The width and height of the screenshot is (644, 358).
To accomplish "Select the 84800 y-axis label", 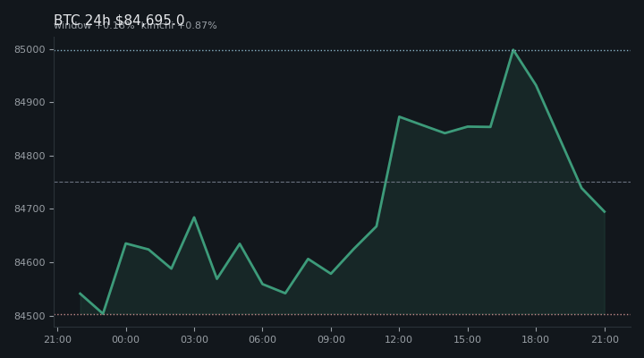I will (x=30, y=157).
